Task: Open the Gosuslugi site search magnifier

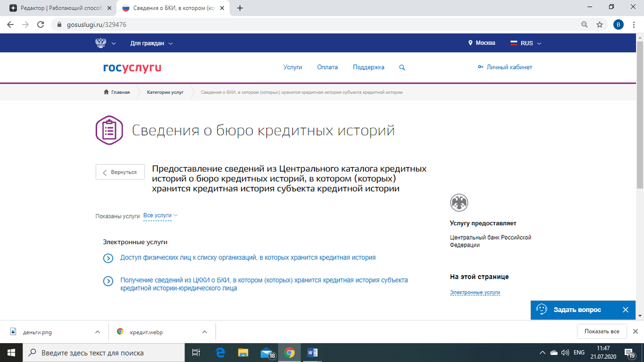Action: pos(402,68)
